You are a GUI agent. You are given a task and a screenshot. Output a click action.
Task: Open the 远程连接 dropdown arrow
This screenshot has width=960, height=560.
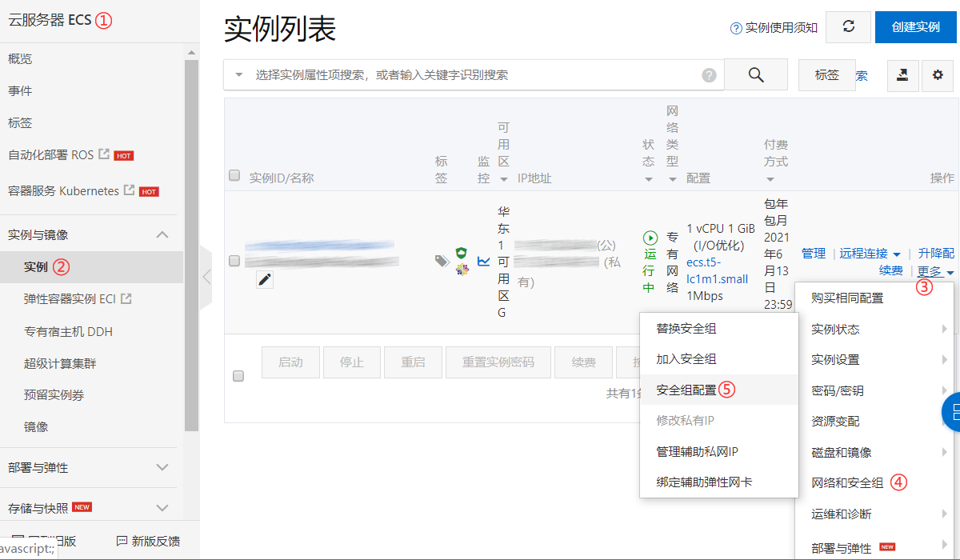tap(897, 254)
